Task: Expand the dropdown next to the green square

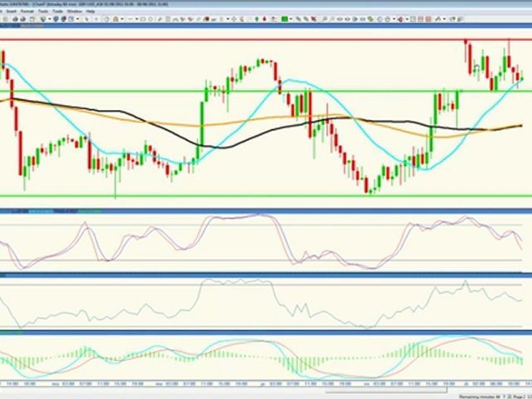Action: 291,19
